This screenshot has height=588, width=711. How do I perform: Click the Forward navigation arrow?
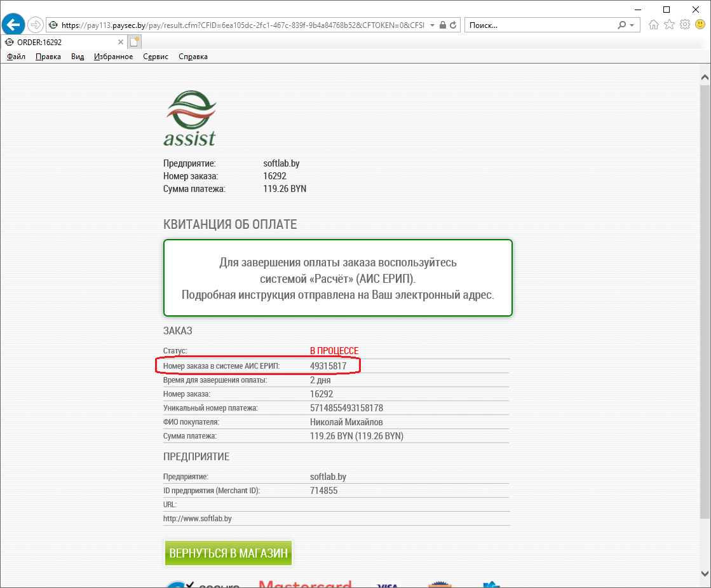36,25
